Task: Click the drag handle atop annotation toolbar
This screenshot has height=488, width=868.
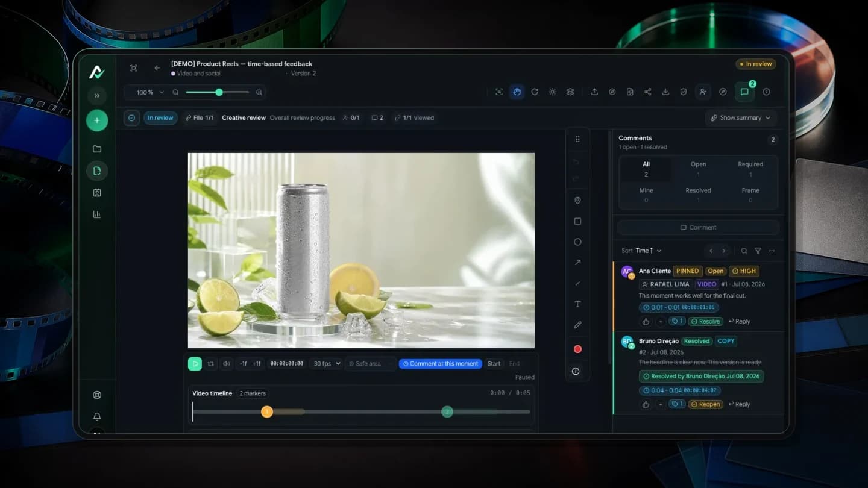Action: [577, 139]
